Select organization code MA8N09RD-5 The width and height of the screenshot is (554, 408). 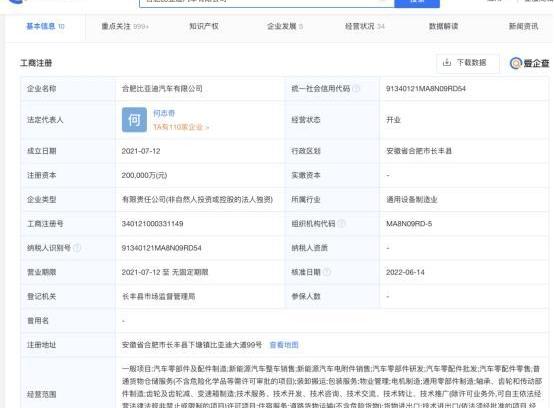pyautogui.click(x=409, y=224)
